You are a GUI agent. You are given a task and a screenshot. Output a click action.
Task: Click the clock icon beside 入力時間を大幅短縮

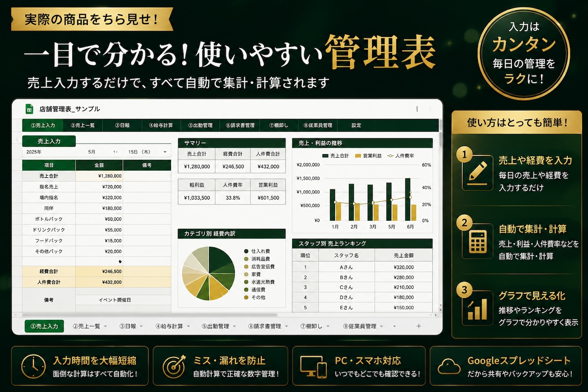point(33,366)
